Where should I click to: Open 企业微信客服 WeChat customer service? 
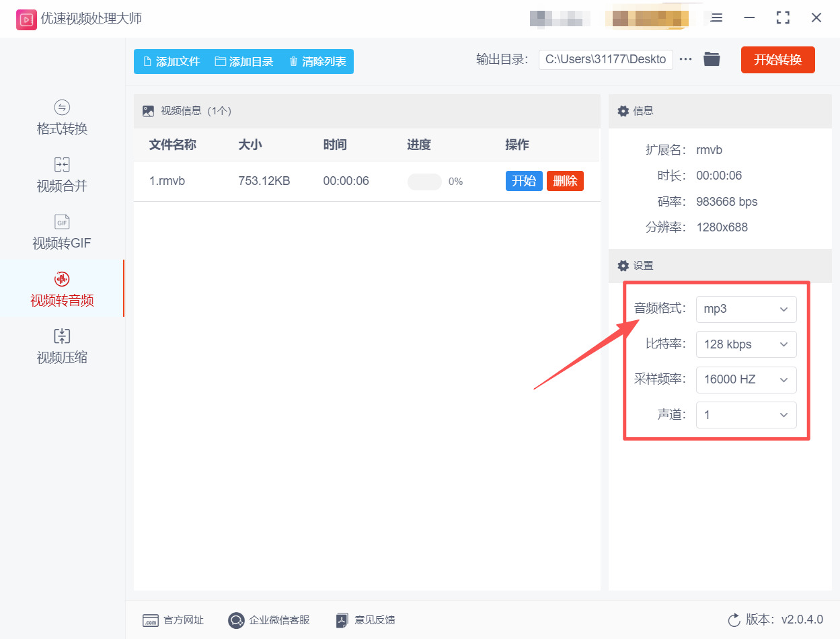tap(268, 620)
